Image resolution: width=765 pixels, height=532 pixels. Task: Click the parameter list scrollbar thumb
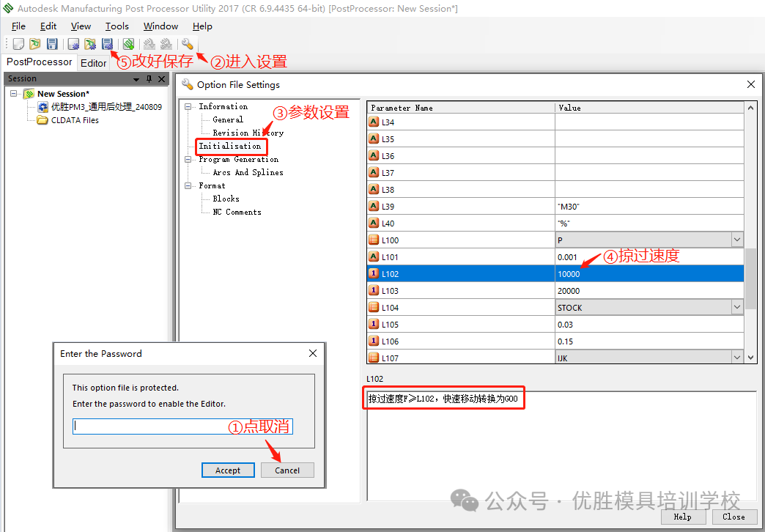(750, 278)
